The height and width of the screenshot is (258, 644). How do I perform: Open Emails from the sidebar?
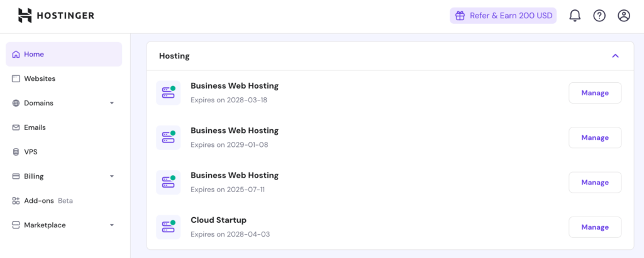[x=64, y=127]
